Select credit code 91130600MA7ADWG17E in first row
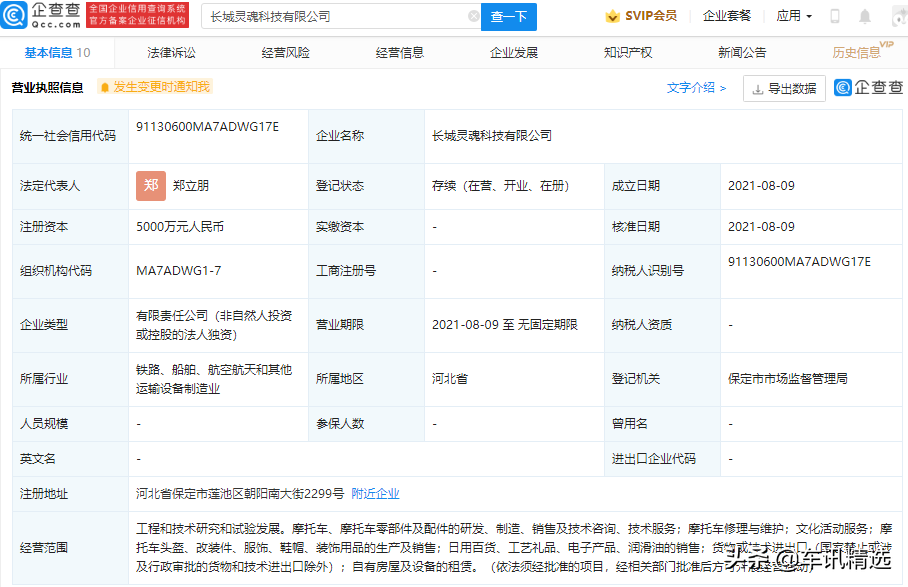Viewport: 908px width, 587px height. pos(207,127)
